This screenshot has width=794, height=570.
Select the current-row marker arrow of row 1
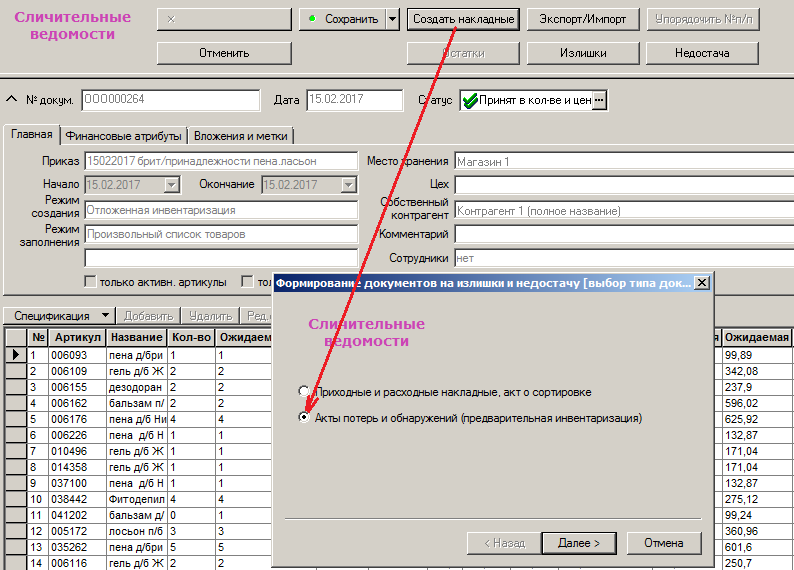[16, 355]
